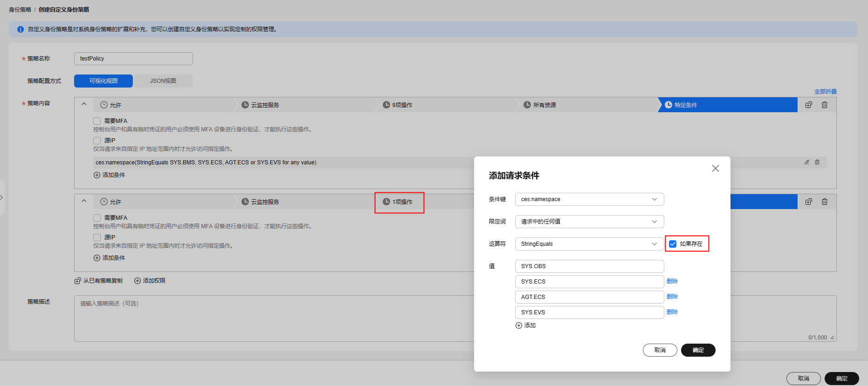
Task: Click duplicate icon of second policy statement
Action: pyautogui.click(x=808, y=202)
